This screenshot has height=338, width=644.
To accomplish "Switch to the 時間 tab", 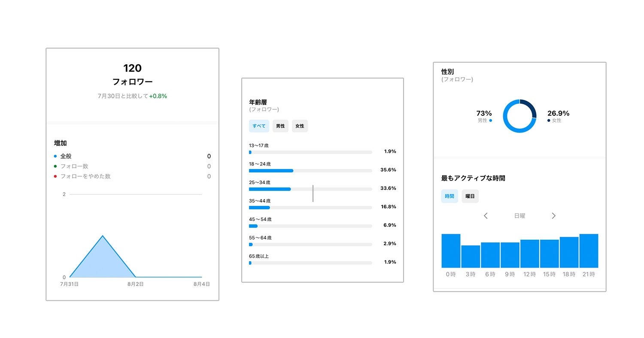I will point(450,196).
